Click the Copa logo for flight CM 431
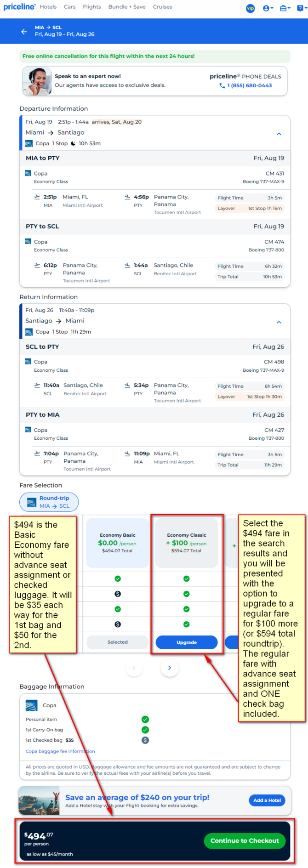 click(x=28, y=173)
